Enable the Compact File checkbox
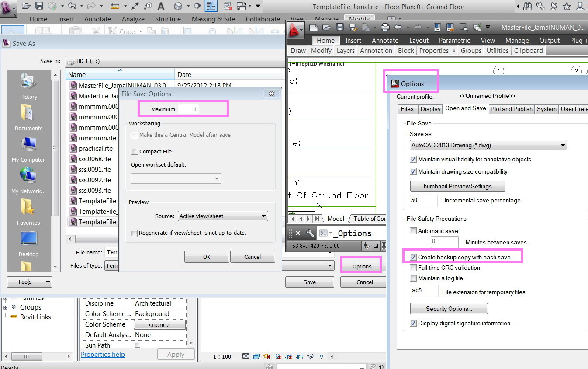 135,151
